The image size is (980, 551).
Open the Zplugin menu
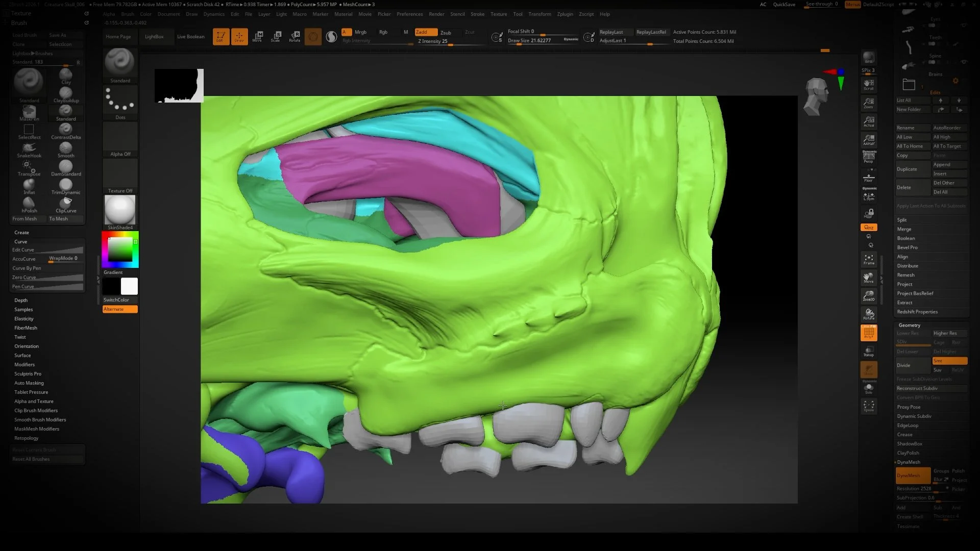tap(565, 14)
